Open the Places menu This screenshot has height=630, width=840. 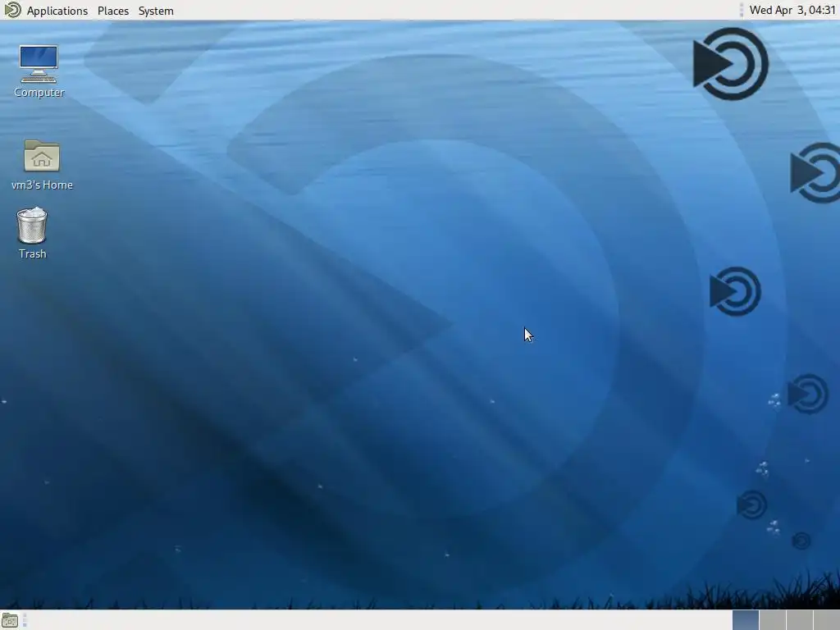(113, 11)
